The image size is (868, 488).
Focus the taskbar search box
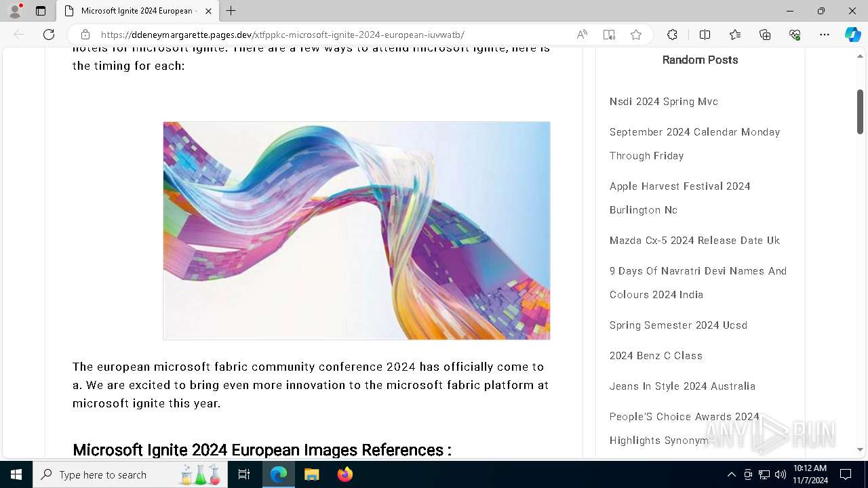pyautogui.click(x=130, y=474)
